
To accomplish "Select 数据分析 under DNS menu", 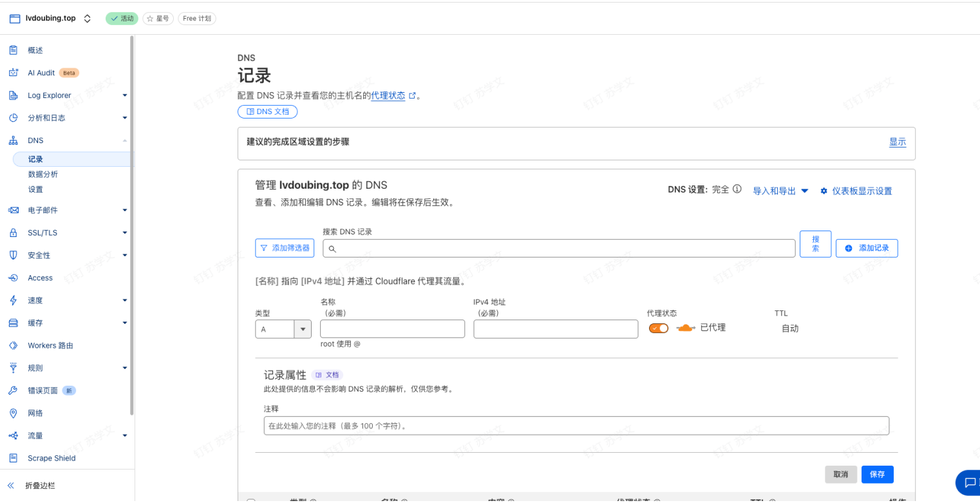I will pos(43,174).
